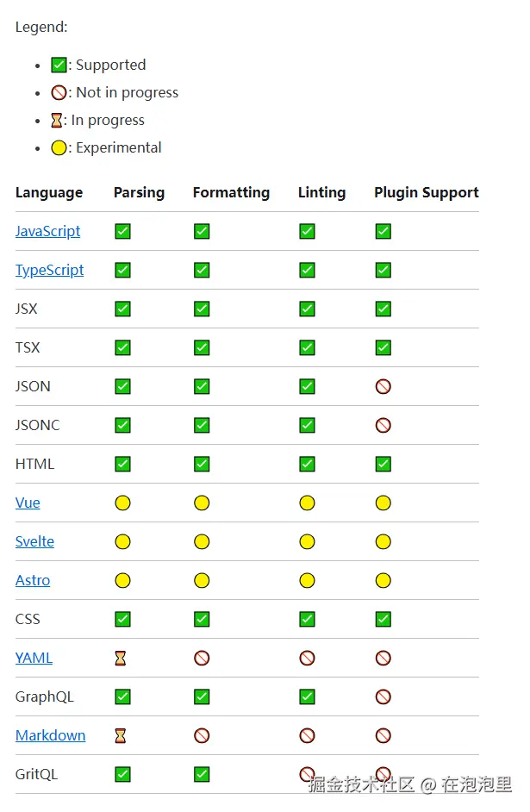This screenshot has height=812, width=530.
Task: Click the CSS Formatting green check
Action: click(202, 619)
